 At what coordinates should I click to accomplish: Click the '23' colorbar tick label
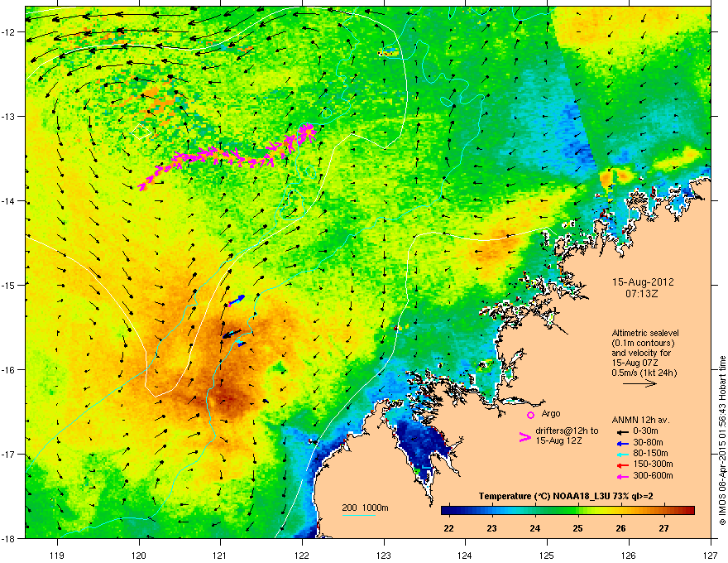point(491,528)
